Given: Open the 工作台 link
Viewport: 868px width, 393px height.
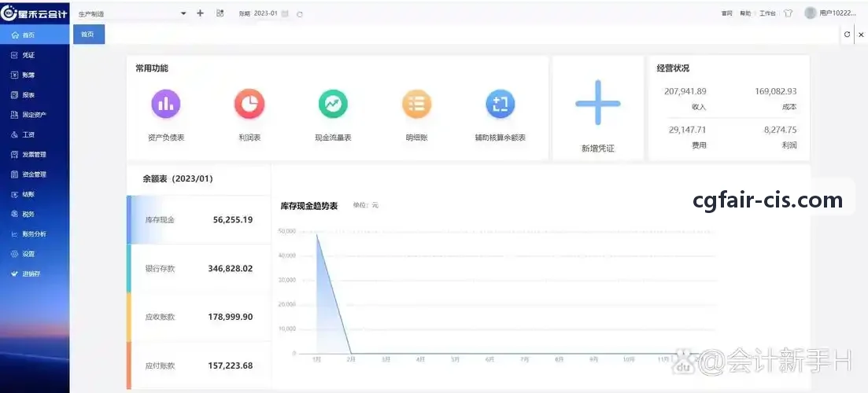Looking at the screenshot, I should pos(767,14).
